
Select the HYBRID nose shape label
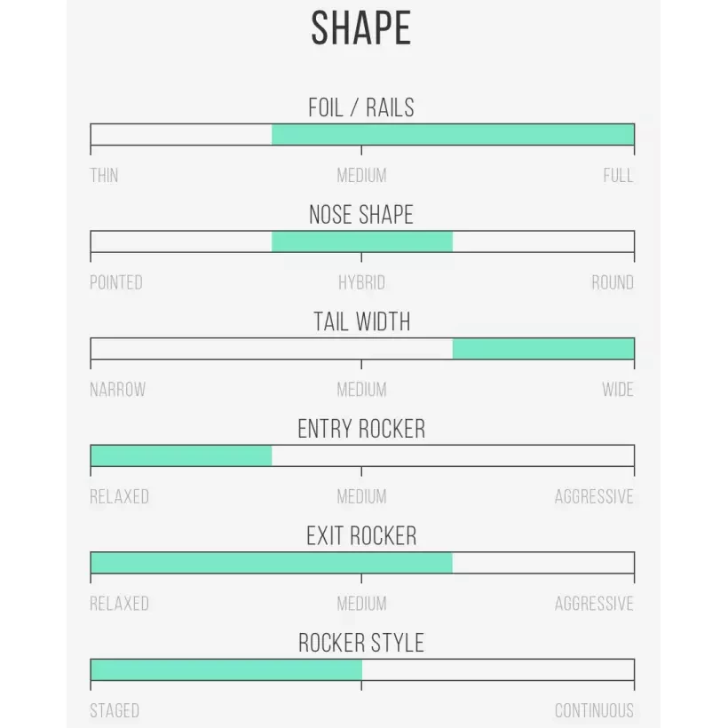[x=361, y=283]
